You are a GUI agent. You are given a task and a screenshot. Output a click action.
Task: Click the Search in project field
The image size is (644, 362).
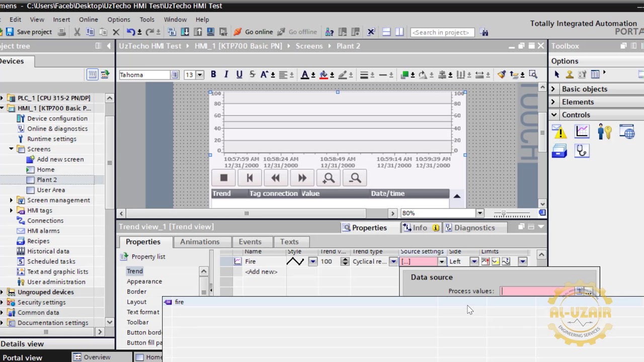(x=442, y=32)
